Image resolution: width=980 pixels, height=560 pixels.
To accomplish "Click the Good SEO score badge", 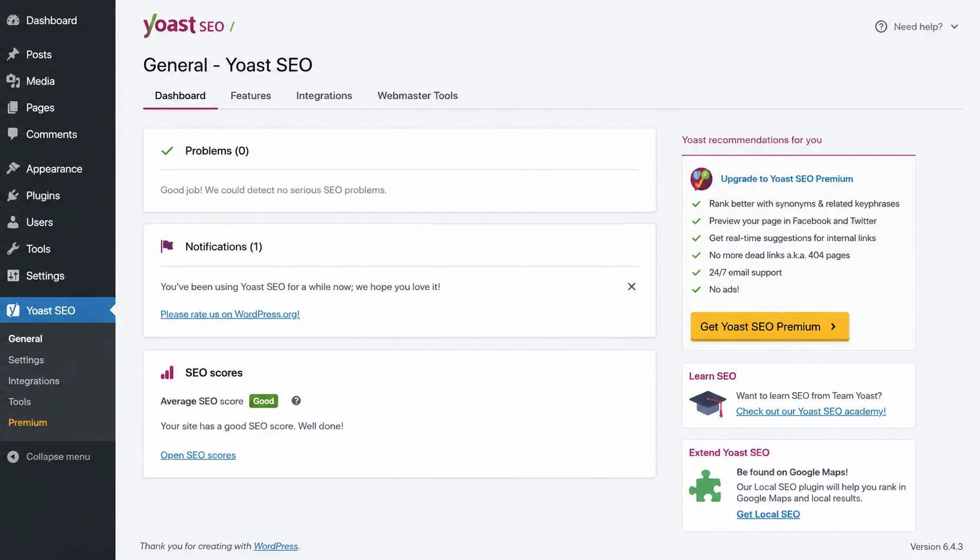I will 263,401.
